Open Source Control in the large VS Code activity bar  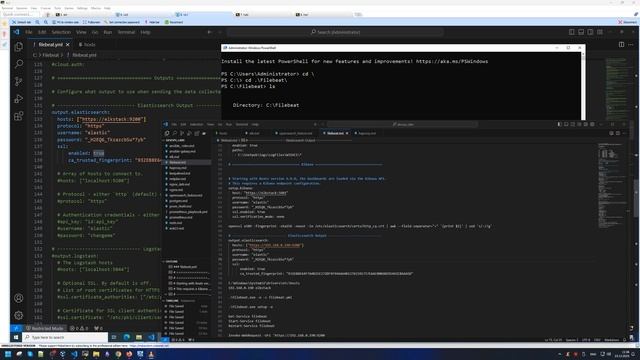[18, 81]
